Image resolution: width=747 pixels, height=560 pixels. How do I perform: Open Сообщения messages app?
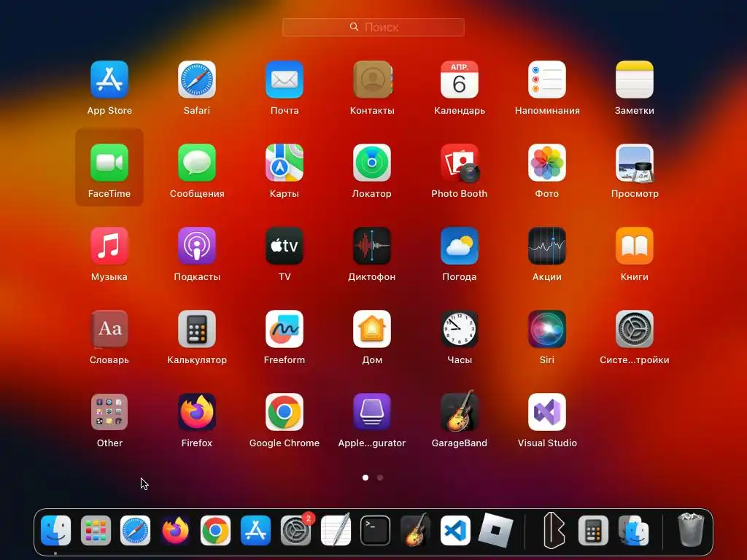click(197, 163)
